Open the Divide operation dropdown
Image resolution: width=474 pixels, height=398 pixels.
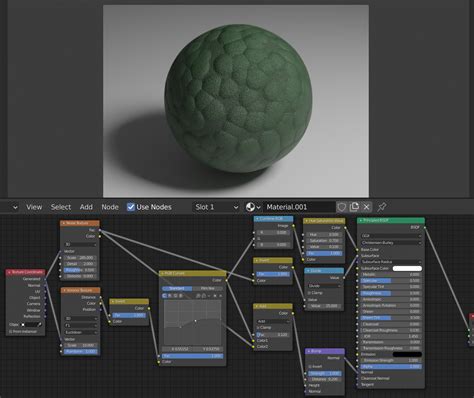tap(324, 286)
